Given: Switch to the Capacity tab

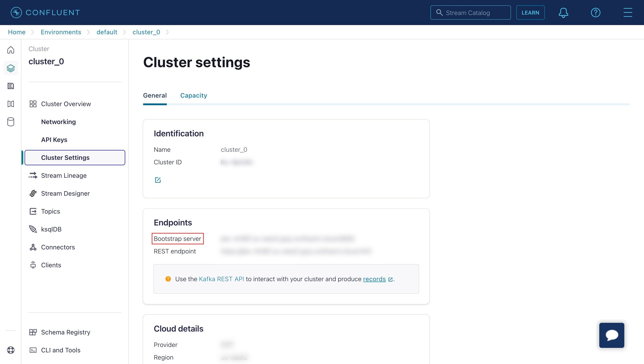Looking at the screenshot, I should click(193, 95).
